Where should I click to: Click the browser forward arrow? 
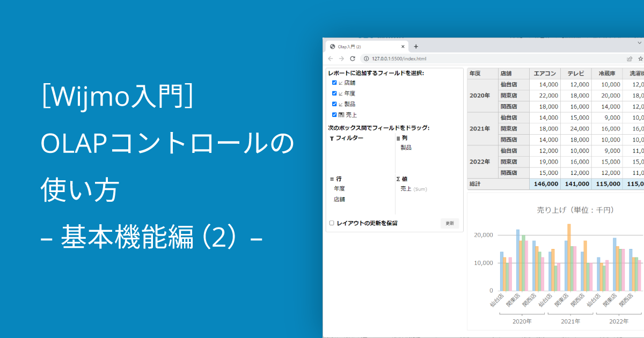tap(341, 58)
